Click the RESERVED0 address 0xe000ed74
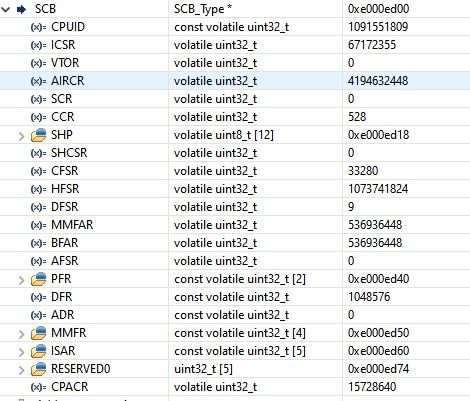This screenshot has height=401, width=470. [x=378, y=369]
